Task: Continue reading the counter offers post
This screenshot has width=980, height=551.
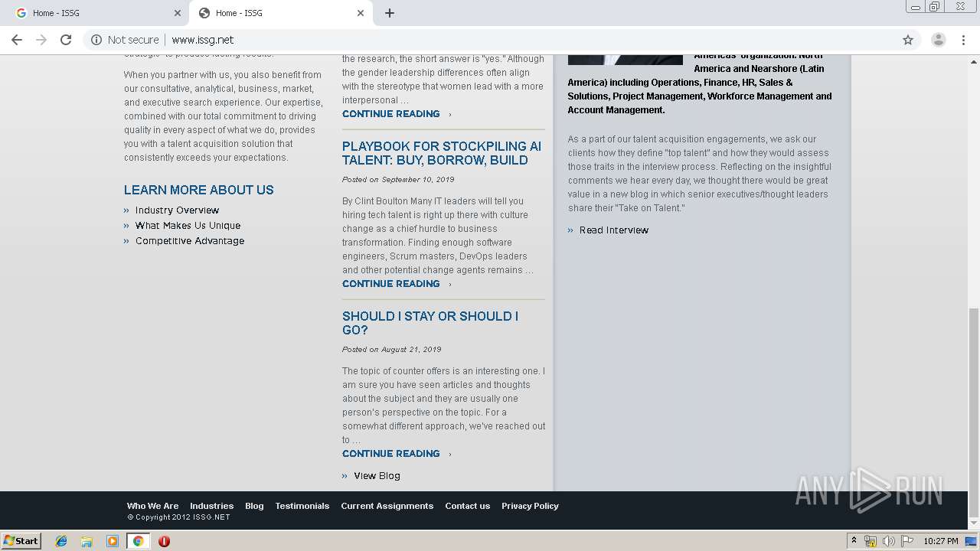Action: [391, 454]
